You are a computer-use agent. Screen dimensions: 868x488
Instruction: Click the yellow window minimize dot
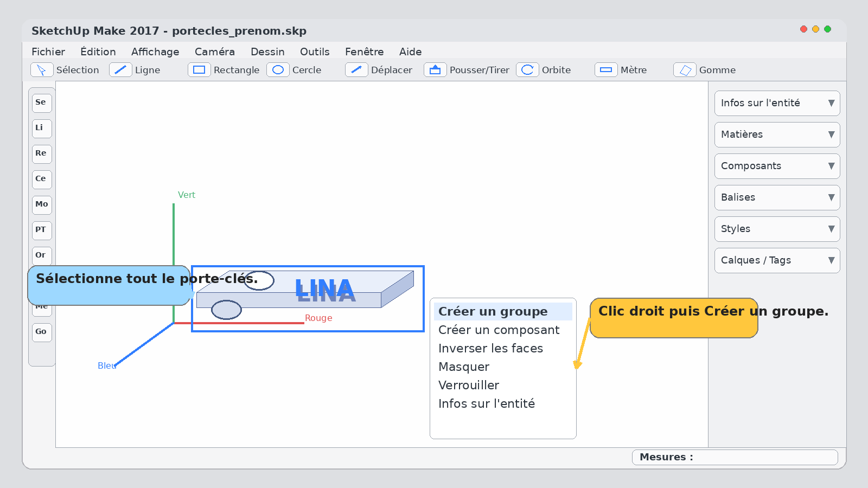pos(815,29)
